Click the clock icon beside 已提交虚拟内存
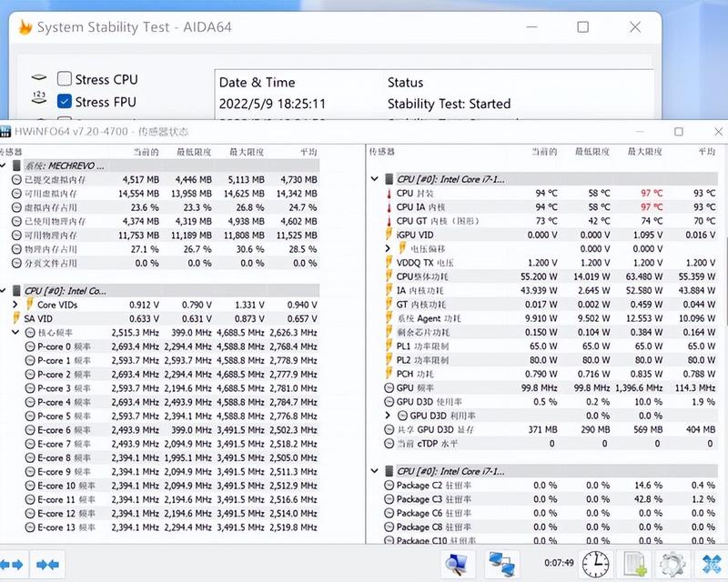This screenshot has height=582, width=728. point(16,180)
